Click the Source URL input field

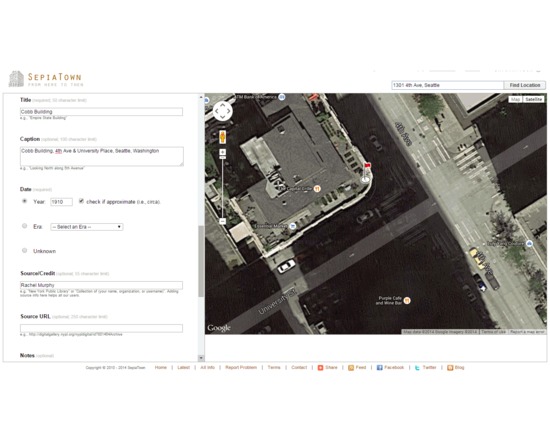point(101,328)
